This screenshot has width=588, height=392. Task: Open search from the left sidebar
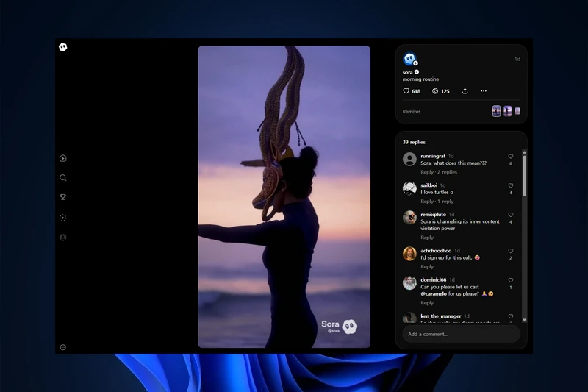pos(63,178)
